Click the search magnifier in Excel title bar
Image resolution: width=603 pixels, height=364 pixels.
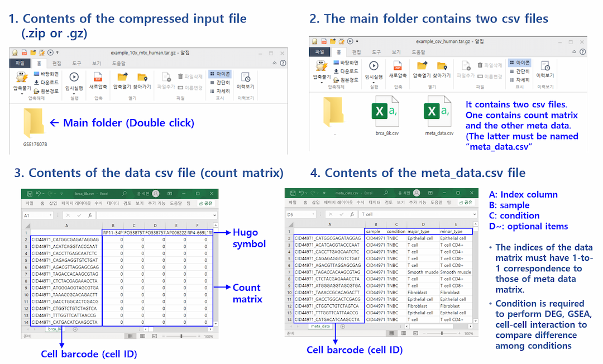point(125,194)
